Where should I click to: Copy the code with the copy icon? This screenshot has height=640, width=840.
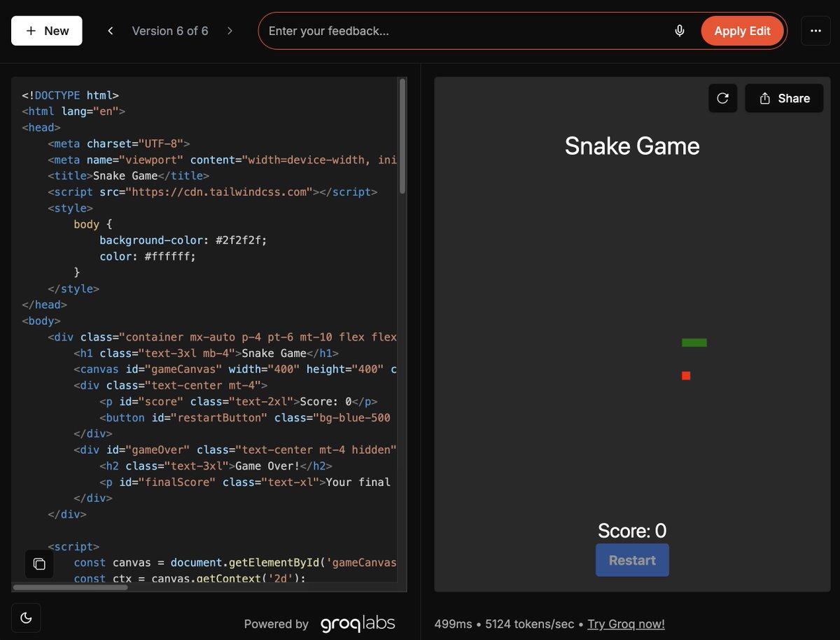(x=40, y=564)
